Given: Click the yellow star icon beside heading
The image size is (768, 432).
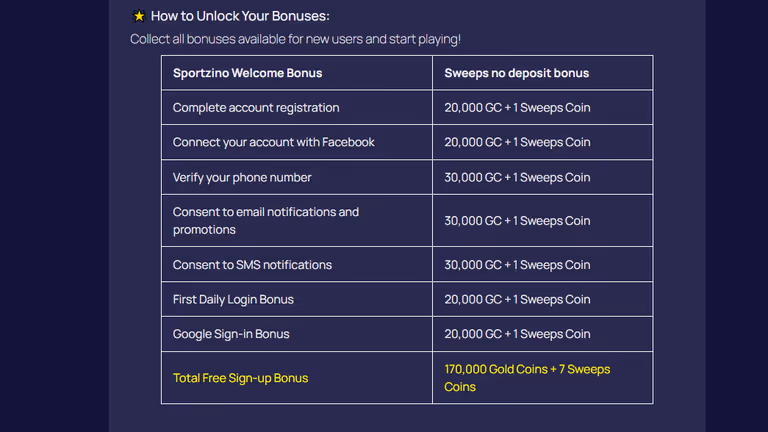Looking at the screenshot, I should 139,16.
